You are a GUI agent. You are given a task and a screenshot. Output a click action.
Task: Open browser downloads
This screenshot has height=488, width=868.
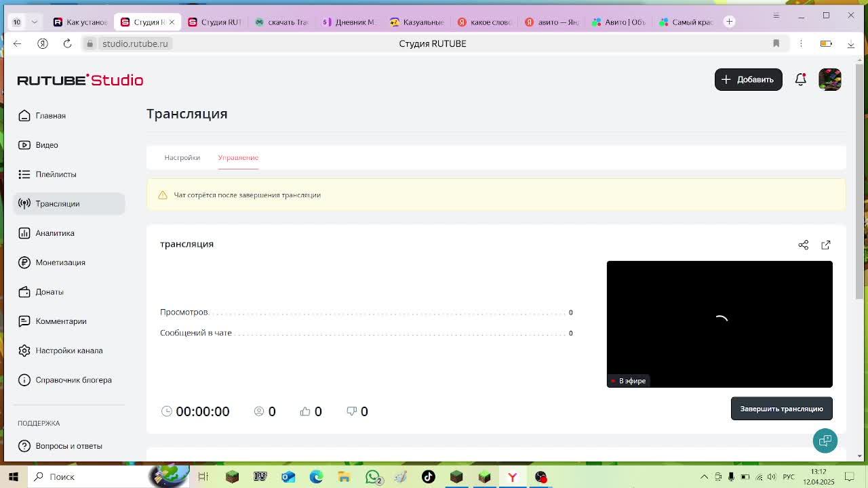coord(851,43)
